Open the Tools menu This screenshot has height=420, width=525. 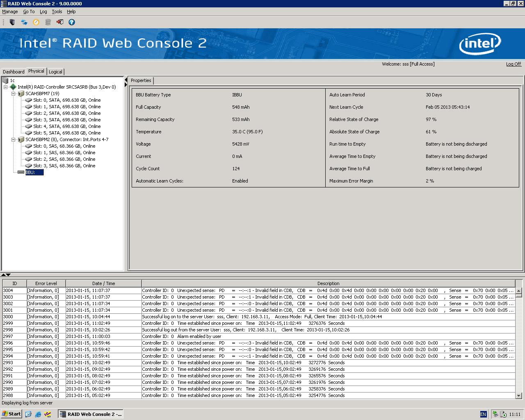point(57,11)
